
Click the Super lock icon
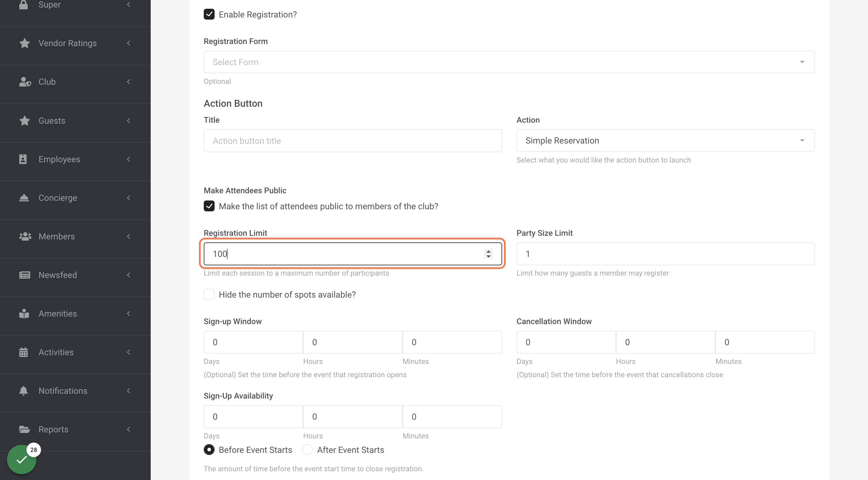coord(24,5)
